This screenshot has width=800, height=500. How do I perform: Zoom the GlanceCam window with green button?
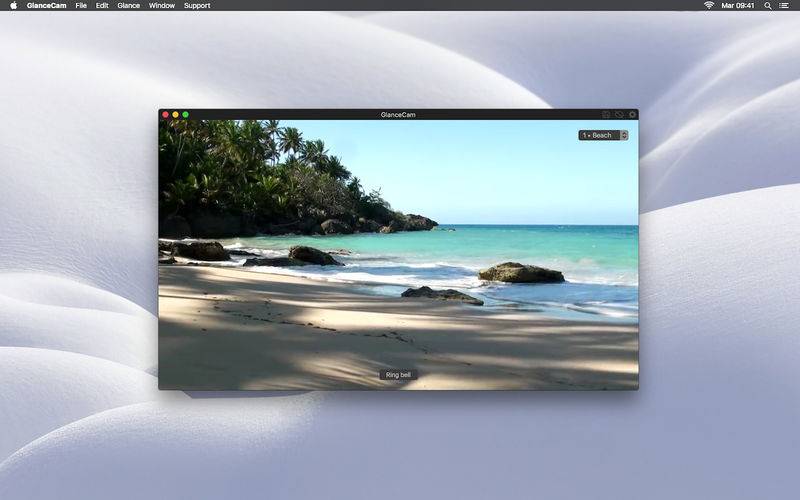point(186,115)
